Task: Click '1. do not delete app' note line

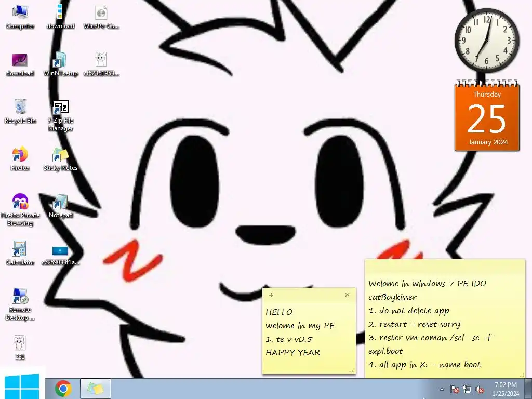Action: [x=409, y=311]
